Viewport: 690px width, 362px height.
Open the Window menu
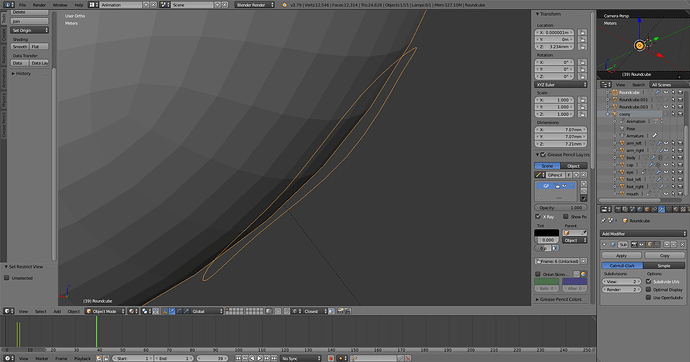coord(60,5)
